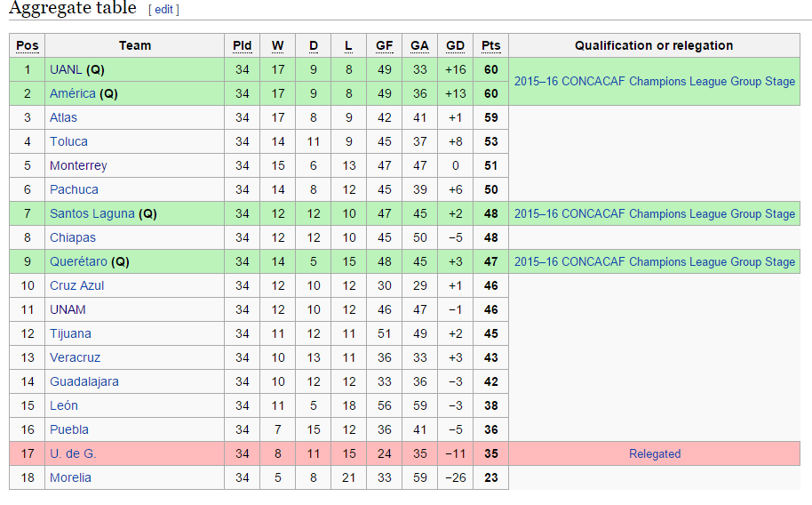
Task: Open the América team page
Action: [x=73, y=93]
